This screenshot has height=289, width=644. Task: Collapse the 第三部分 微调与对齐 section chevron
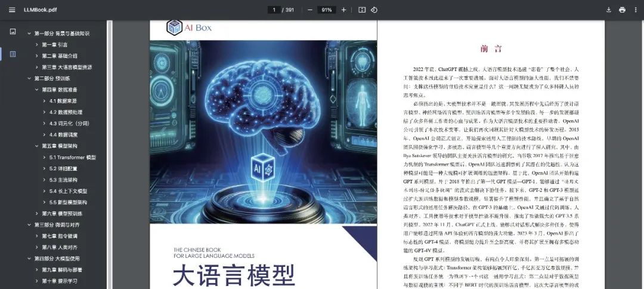(29, 225)
